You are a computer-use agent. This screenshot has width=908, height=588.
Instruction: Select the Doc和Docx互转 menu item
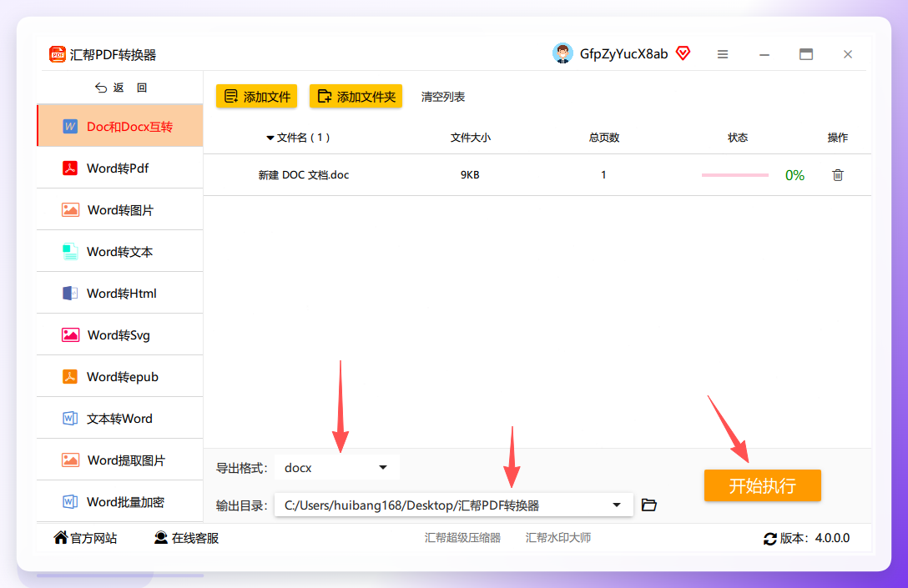pos(120,126)
